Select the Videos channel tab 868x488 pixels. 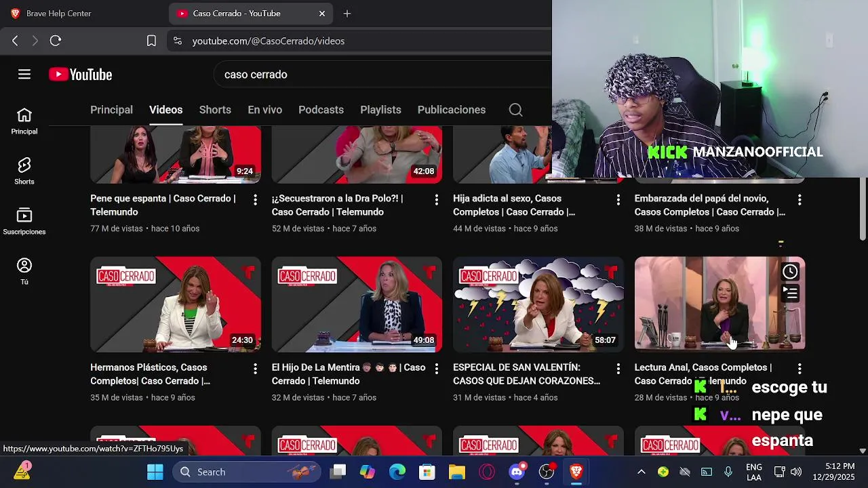click(166, 110)
